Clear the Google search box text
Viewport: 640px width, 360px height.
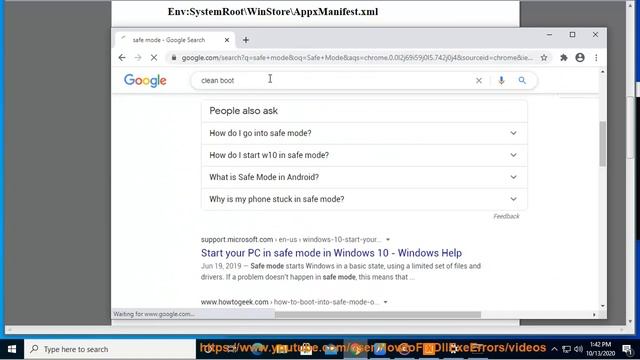point(479,81)
